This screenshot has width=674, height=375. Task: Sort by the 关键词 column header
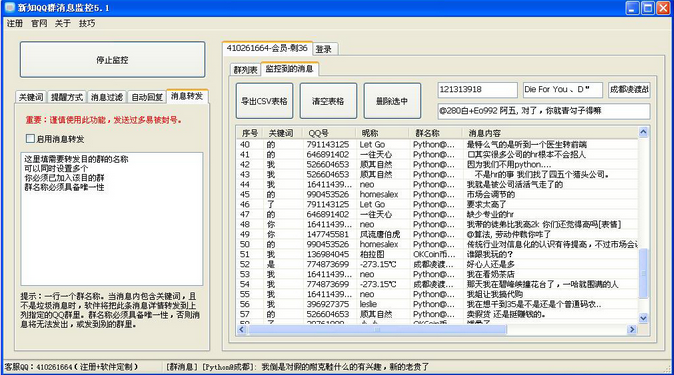pyautogui.click(x=283, y=133)
